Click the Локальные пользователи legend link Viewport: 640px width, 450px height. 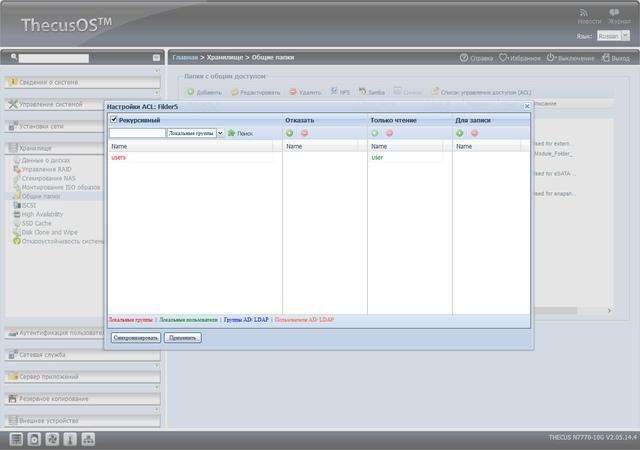(188, 320)
